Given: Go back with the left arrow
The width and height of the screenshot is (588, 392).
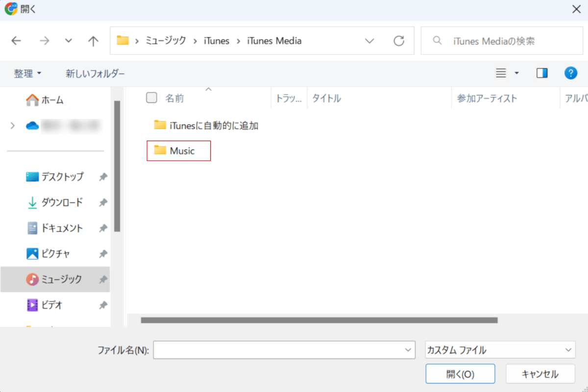Looking at the screenshot, I should tap(17, 41).
